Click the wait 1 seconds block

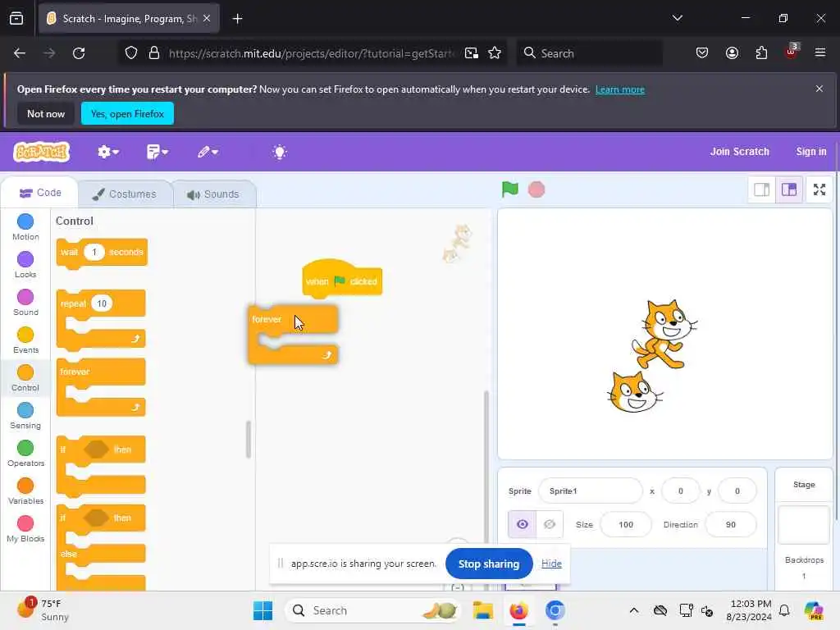tap(101, 253)
